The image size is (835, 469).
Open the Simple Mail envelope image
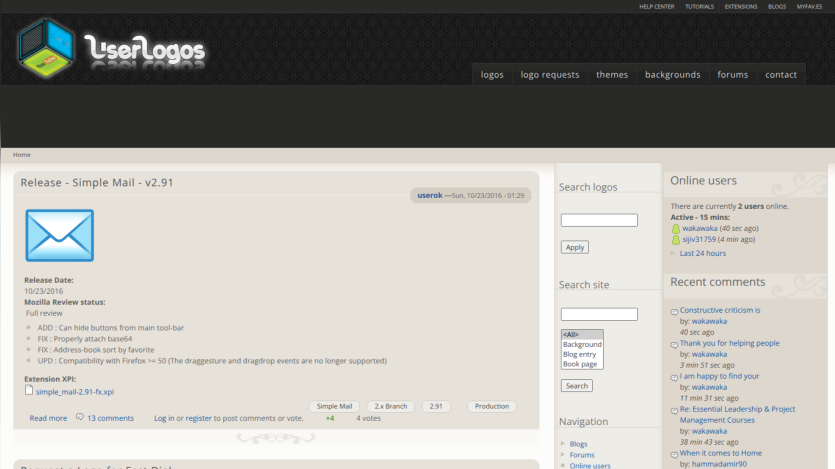(x=60, y=235)
